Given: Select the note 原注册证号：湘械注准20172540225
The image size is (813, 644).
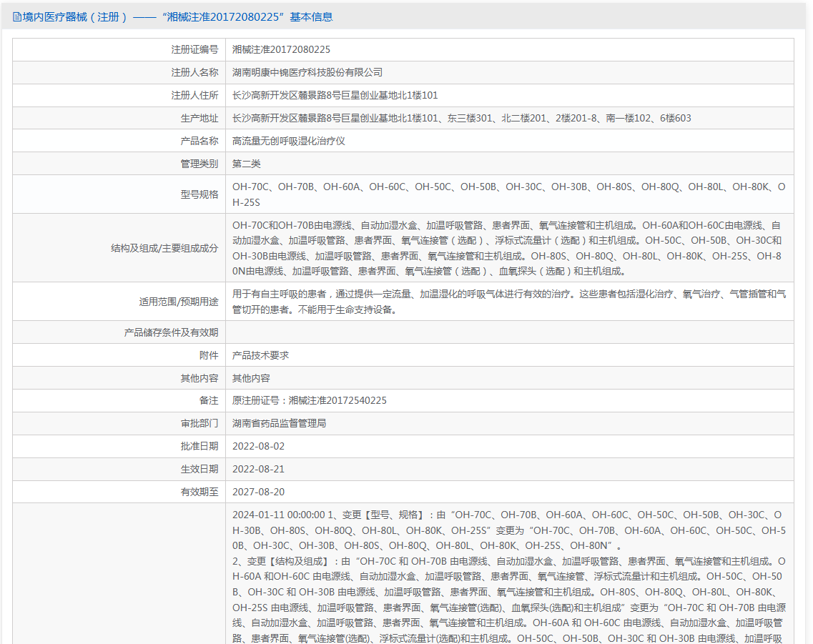Looking at the screenshot, I should coord(310,400).
